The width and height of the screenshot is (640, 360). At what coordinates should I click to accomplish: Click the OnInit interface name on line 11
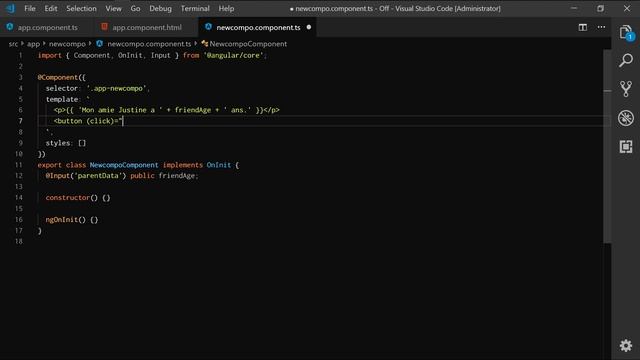pyautogui.click(x=219, y=165)
